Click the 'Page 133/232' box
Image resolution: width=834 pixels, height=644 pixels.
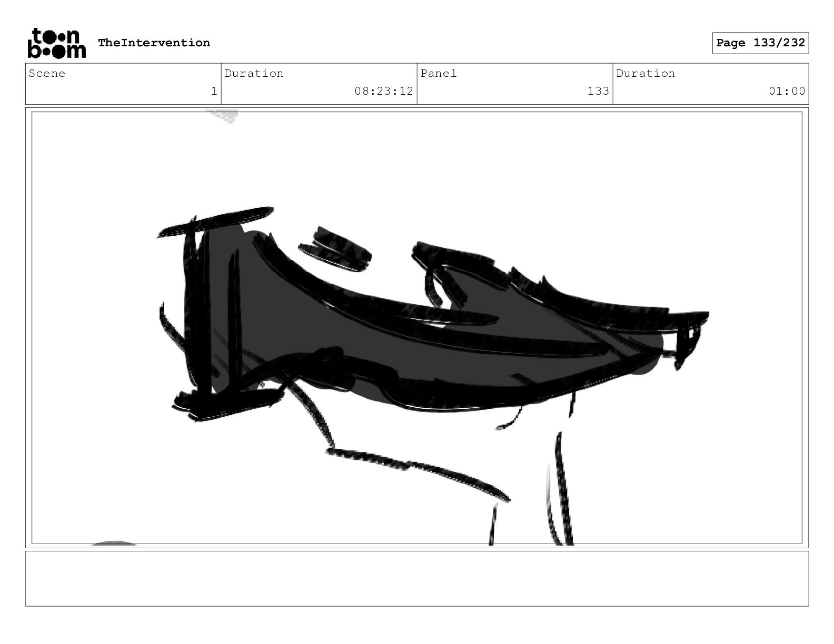click(x=760, y=43)
